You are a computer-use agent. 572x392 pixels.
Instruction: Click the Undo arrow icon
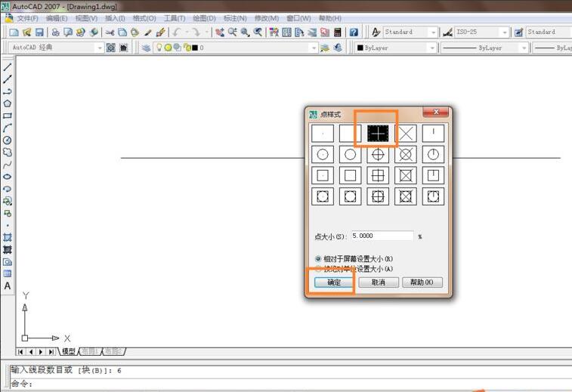(x=177, y=32)
